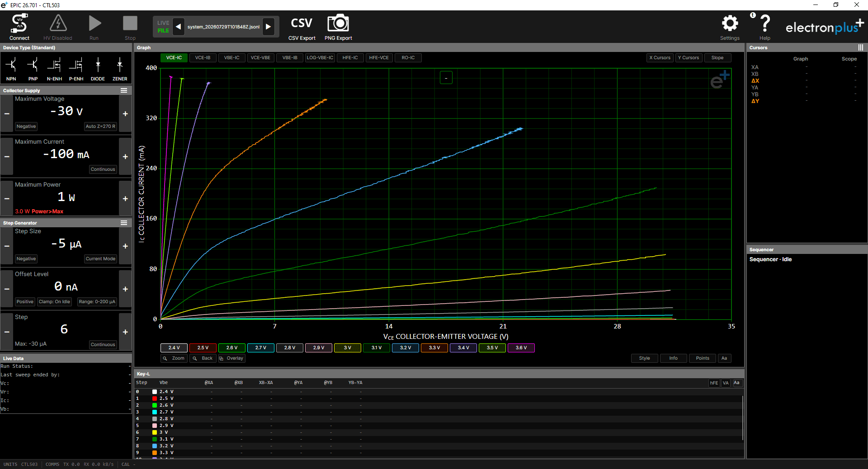Click the VA button in Key-L table

click(x=726, y=383)
